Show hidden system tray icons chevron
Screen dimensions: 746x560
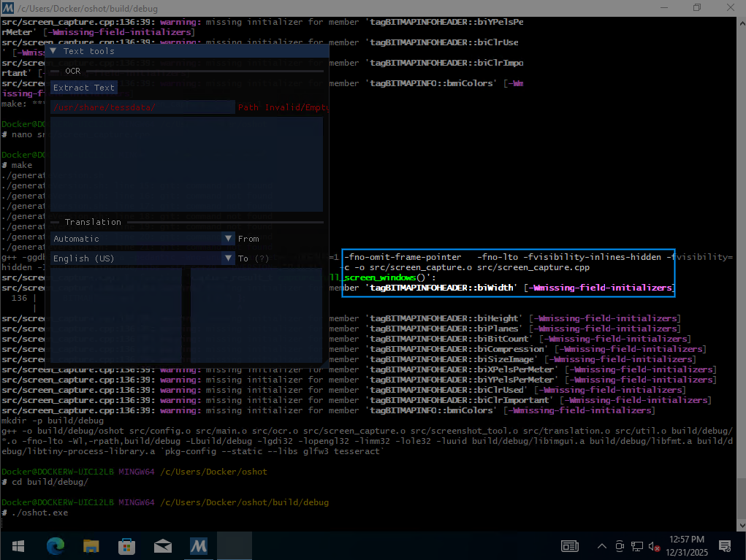(602, 546)
